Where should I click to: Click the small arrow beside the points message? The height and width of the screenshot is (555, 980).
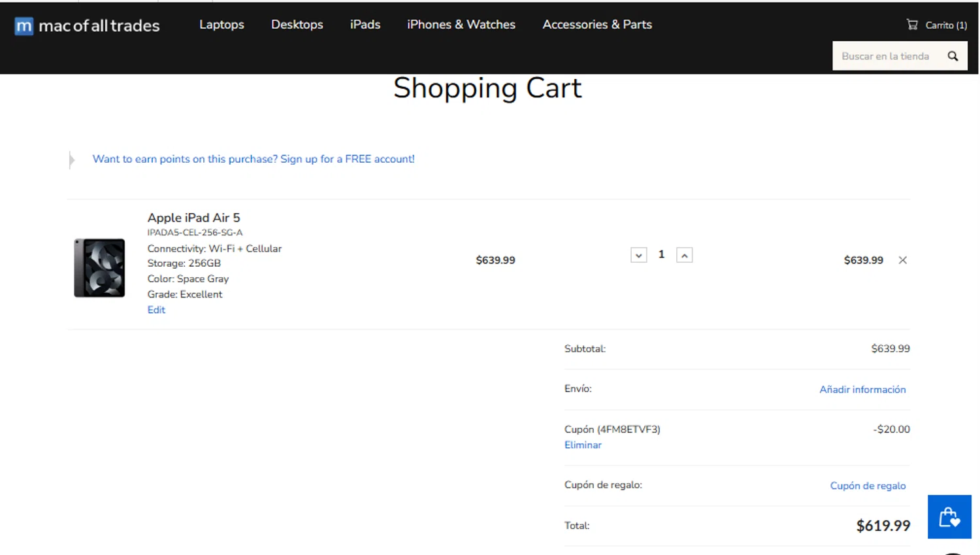pyautogui.click(x=72, y=160)
